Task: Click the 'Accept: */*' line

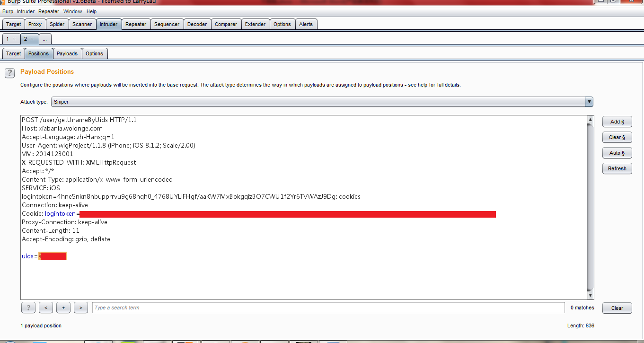Action: click(38, 171)
